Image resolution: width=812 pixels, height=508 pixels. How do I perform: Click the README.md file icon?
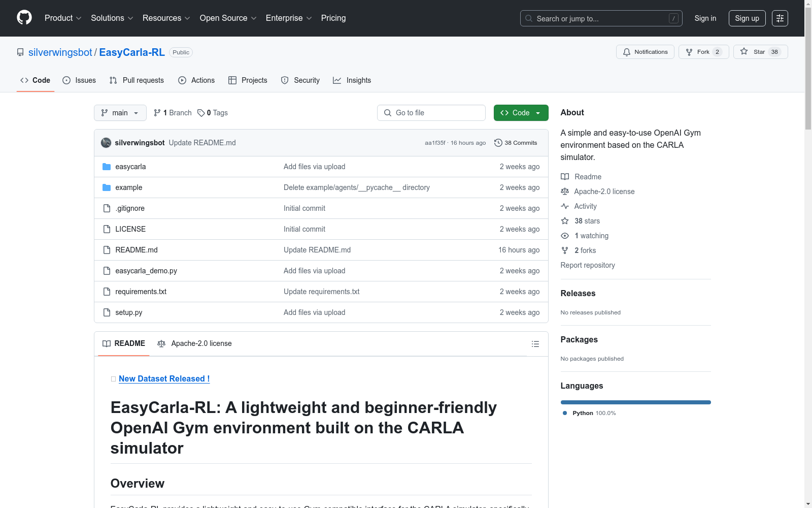tap(107, 250)
